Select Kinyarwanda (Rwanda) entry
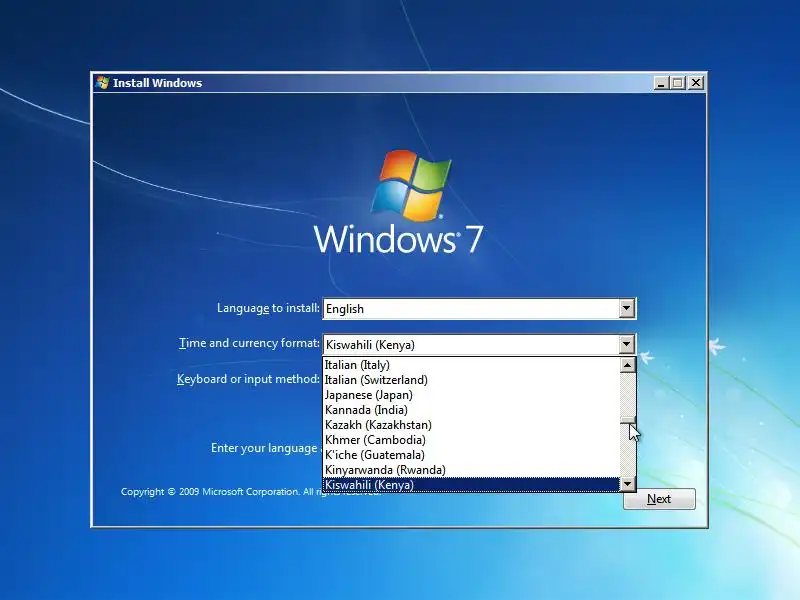 [x=471, y=469]
